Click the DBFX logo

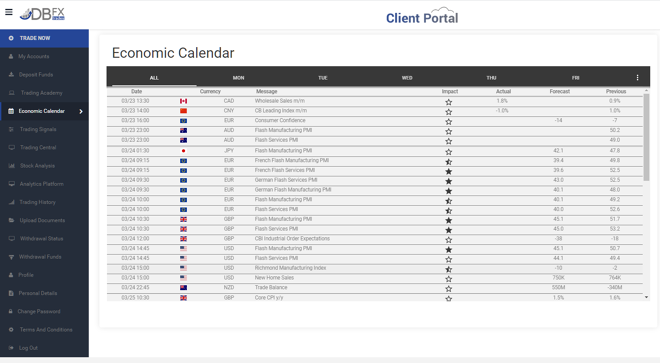42,14
